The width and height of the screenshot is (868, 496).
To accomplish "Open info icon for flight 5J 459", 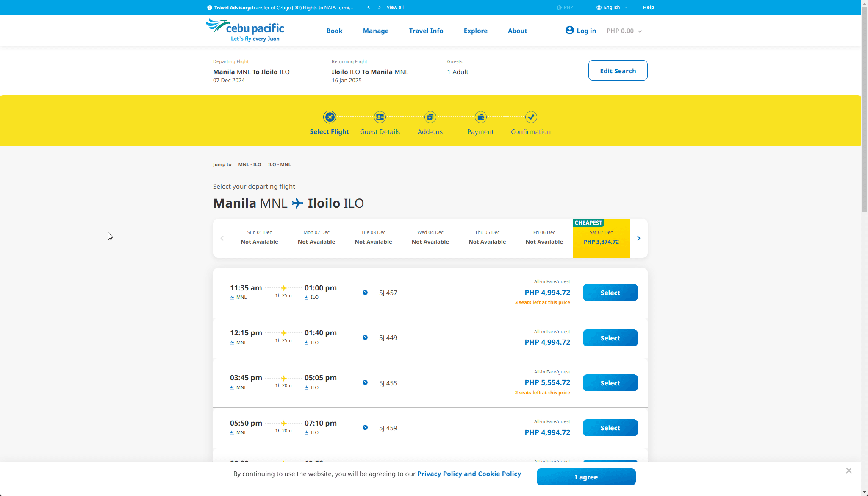I will [x=365, y=428].
